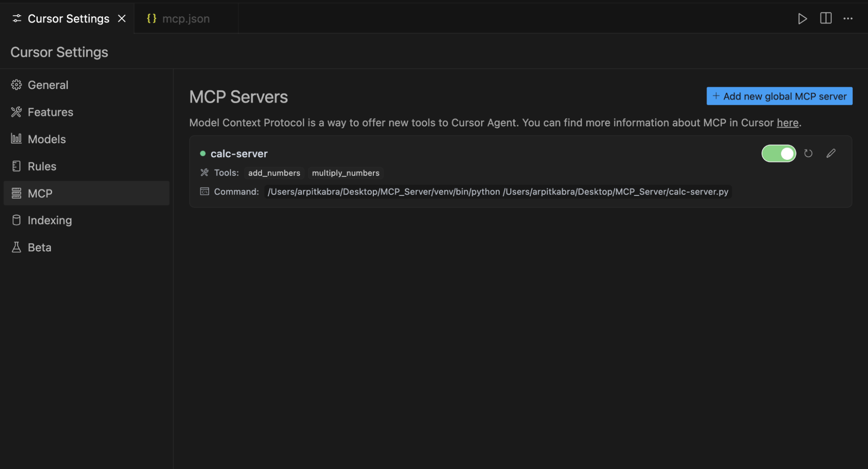The width and height of the screenshot is (868, 469).
Task: Click the green calc-server status dot
Action: click(x=202, y=153)
